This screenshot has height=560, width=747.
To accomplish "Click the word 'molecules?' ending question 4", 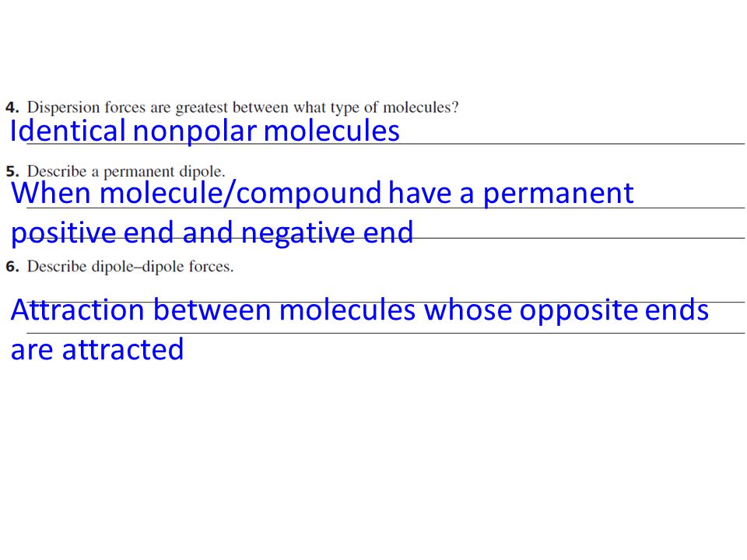I will tap(421, 107).
